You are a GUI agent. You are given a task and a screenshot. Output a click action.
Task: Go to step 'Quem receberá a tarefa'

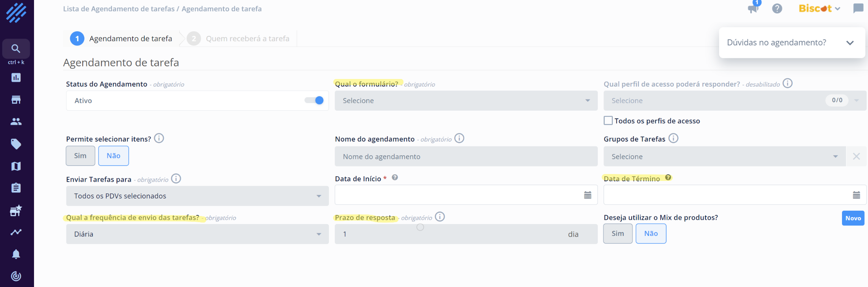pos(247,39)
